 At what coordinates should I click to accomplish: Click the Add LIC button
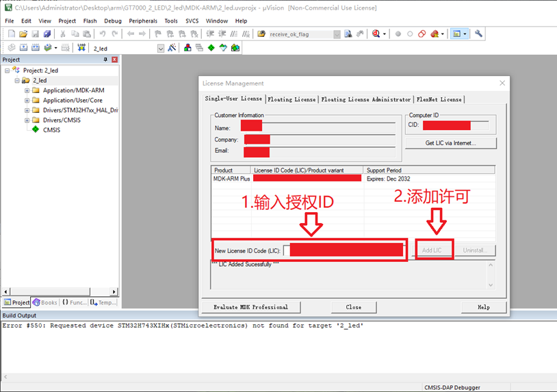(432, 250)
